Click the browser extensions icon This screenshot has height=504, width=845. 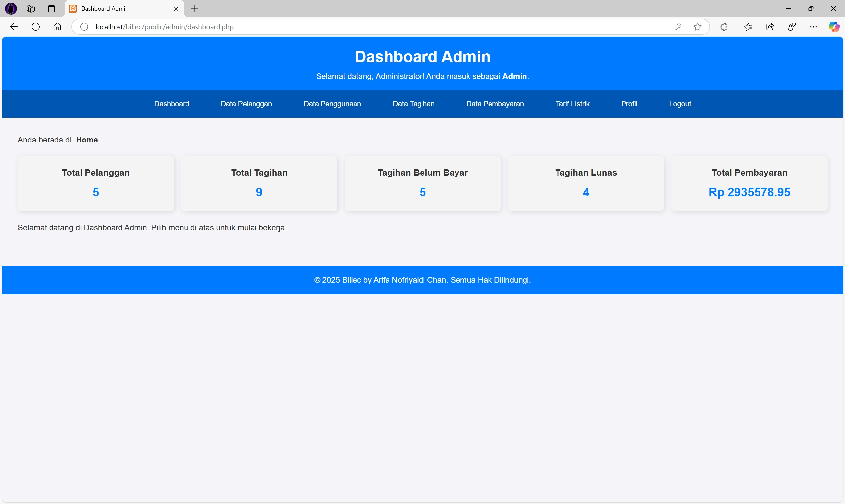(725, 26)
